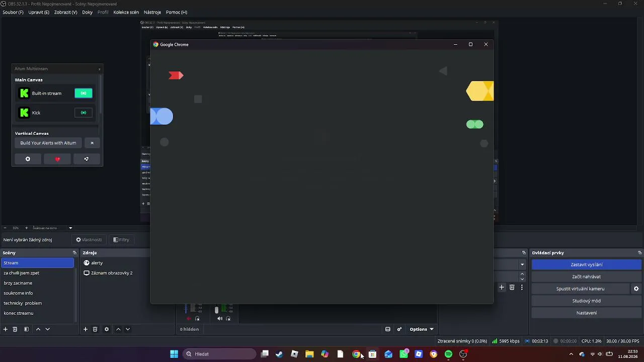This screenshot has width=644, height=362.
Task: Toggle the Kick stream output
Action: click(x=84, y=113)
